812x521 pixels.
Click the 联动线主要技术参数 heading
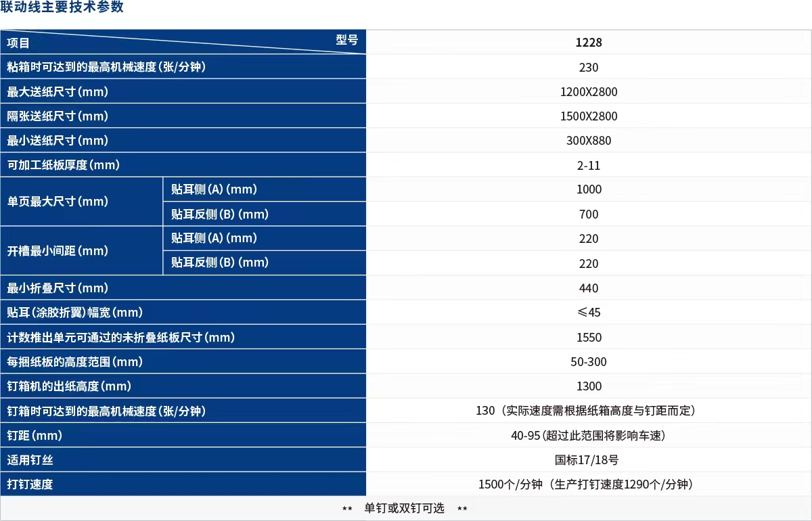pos(62,8)
